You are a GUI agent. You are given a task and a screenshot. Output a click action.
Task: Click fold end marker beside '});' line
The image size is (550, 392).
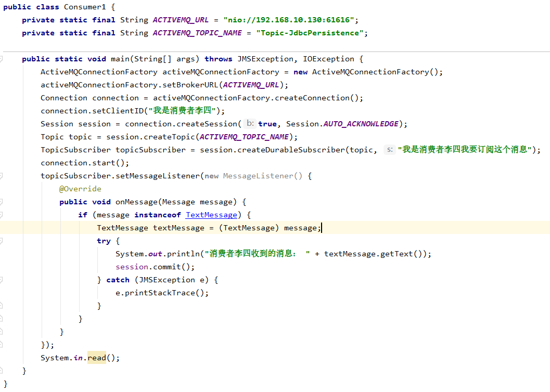(x=2, y=345)
